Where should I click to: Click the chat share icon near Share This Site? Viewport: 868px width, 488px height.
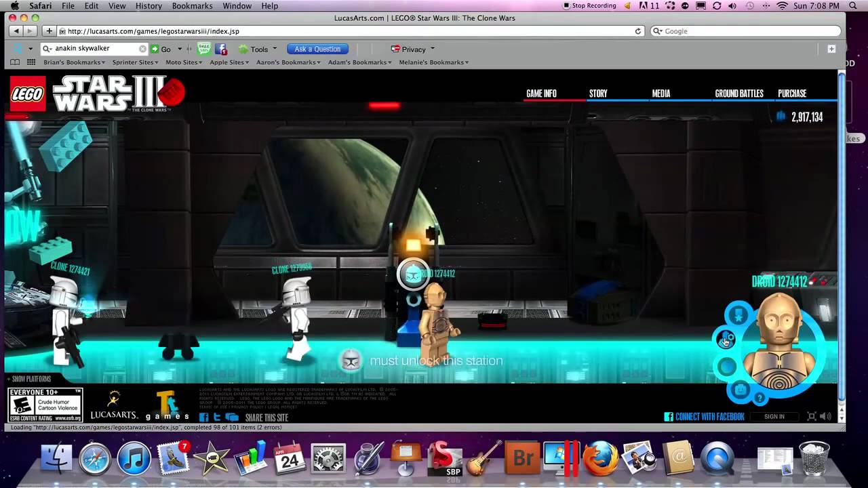232,418
